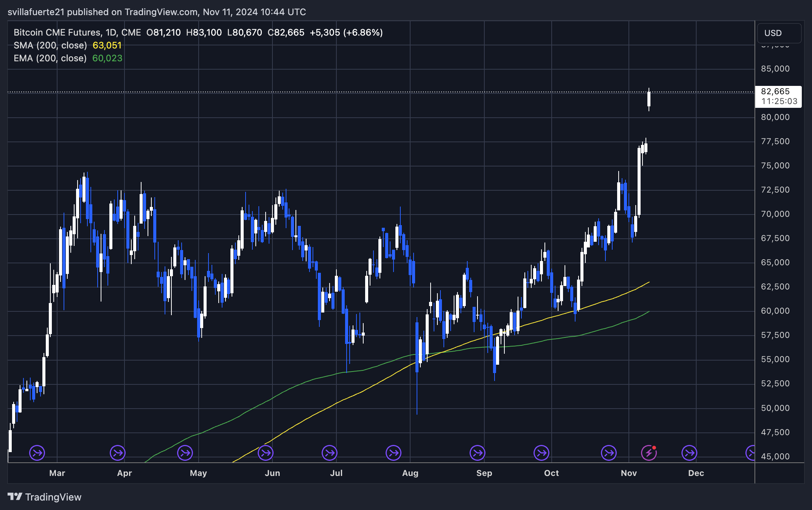Click the Oct label on time axis
Screen dimensions: 812x510
(x=551, y=473)
